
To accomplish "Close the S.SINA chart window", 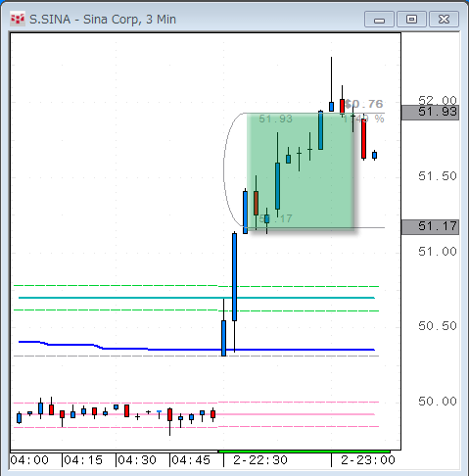I will [444, 20].
